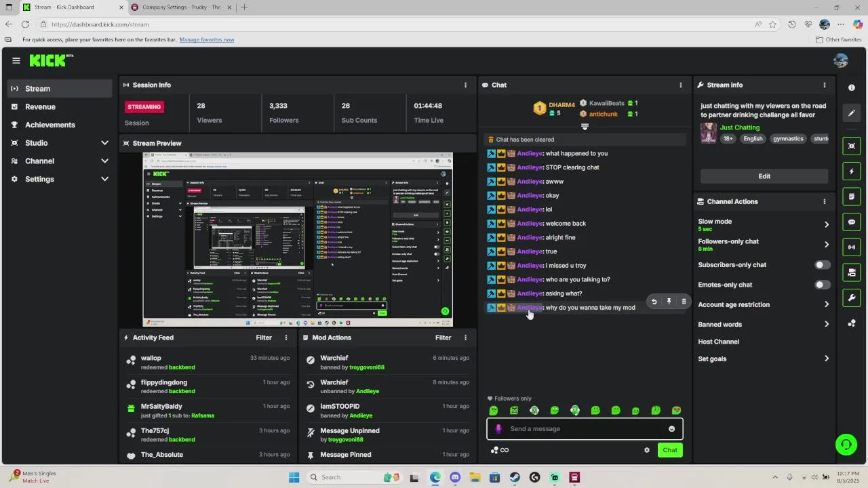
Task: Click the wrench icon in right sidebar
Action: click(852, 298)
